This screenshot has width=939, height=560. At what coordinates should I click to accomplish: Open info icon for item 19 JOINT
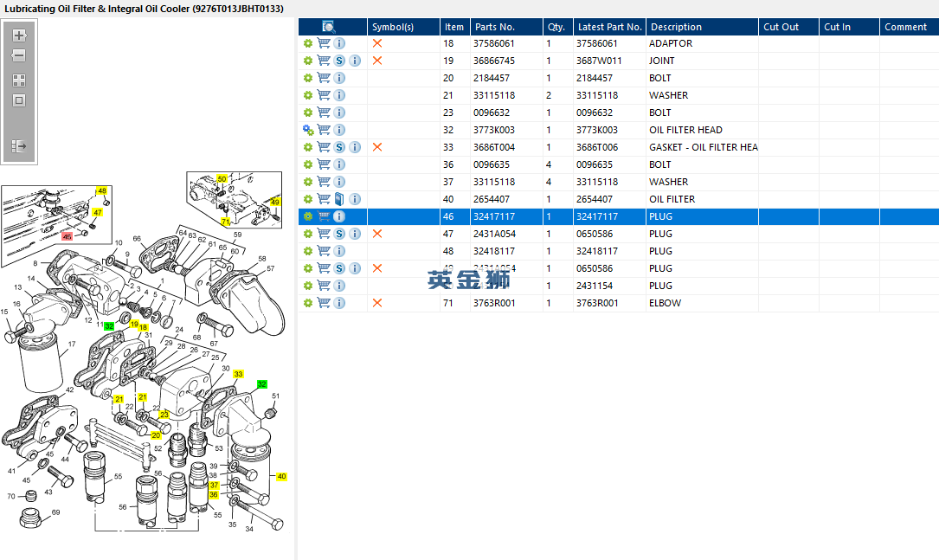point(355,61)
